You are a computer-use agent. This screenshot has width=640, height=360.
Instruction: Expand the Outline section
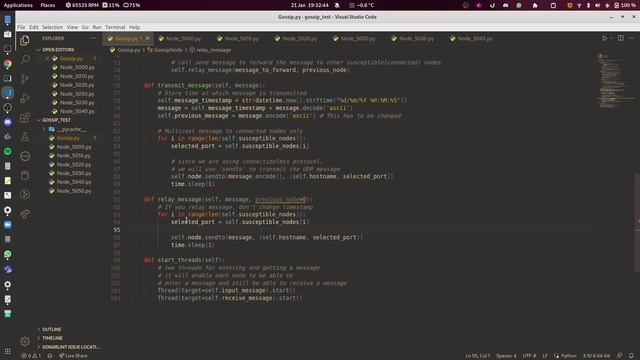point(51,329)
